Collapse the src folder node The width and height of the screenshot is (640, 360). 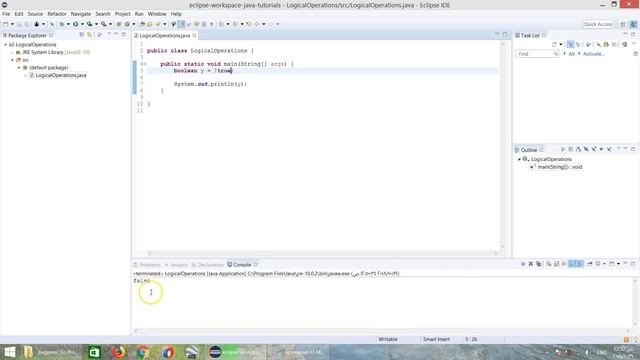(12, 60)
